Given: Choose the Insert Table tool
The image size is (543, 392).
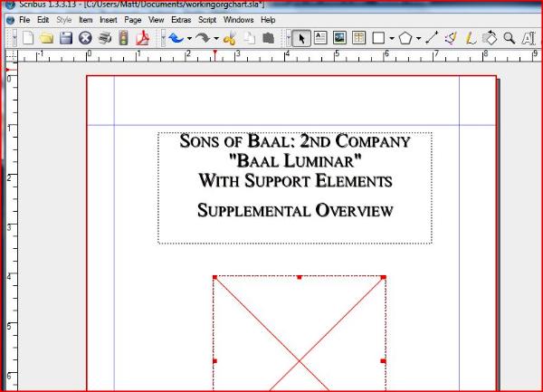Looking at the screenshot, I should 358,38.
